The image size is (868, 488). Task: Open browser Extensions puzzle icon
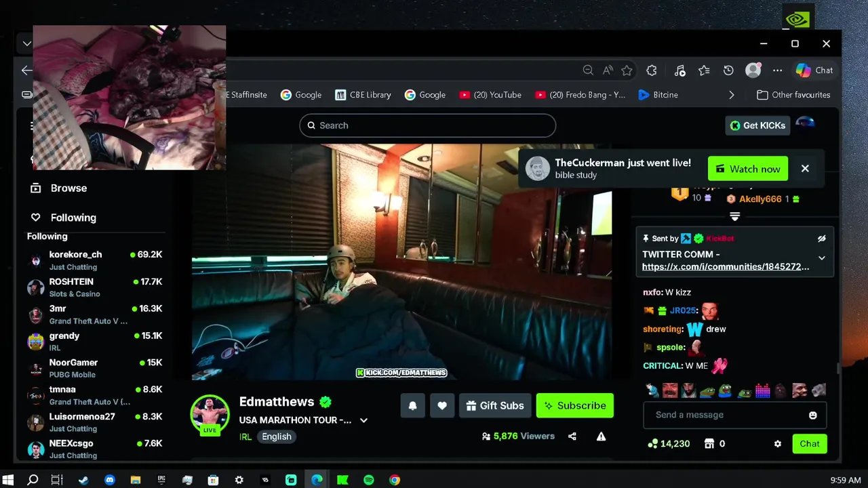[652, 70]
